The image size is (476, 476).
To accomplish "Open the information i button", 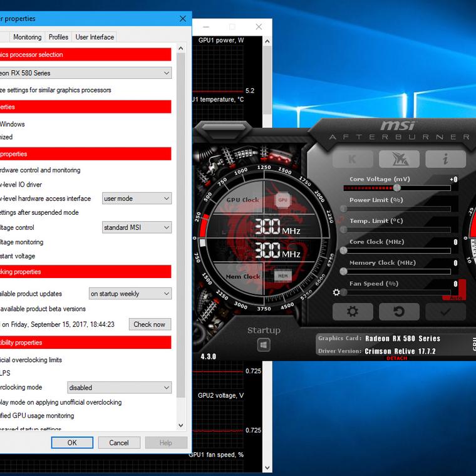I will click(x=445, y=159).
